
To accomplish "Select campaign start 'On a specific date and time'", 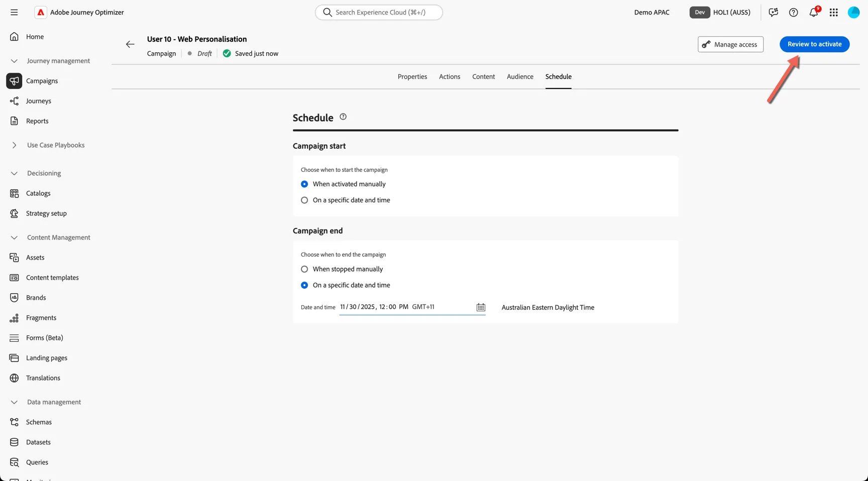I will click(304, 200).
